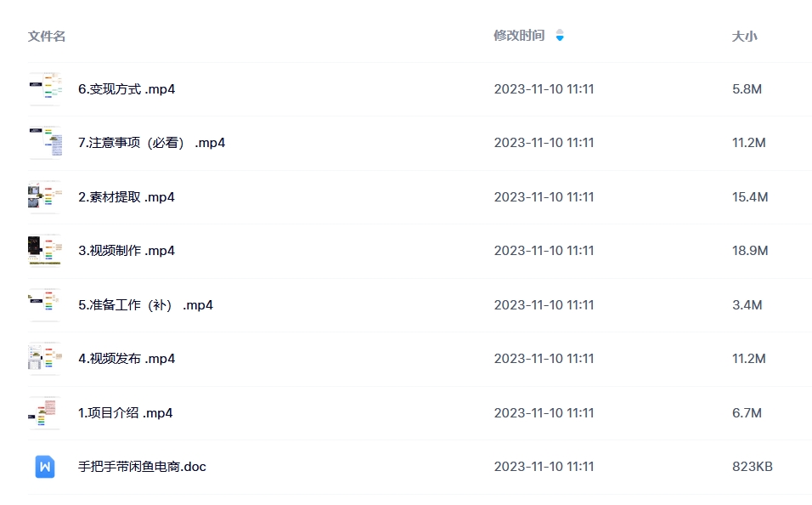This screenshot has height=505, width=812.
Task: Open file 5.准备工作（补）.mp4
Action: pyautogui.click(x=145, y=305)
